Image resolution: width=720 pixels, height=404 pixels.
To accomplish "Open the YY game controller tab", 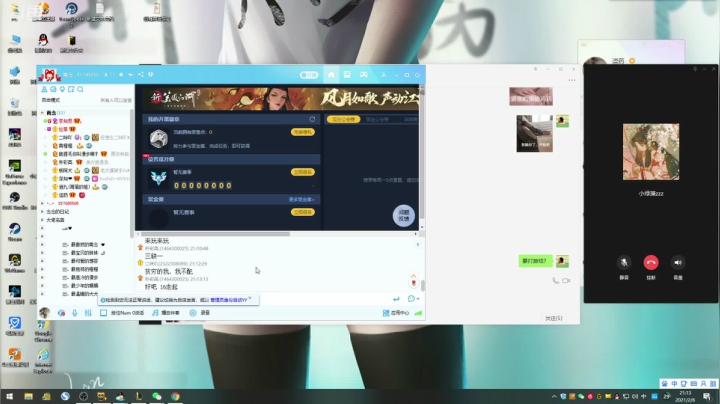I will [363, 74].
